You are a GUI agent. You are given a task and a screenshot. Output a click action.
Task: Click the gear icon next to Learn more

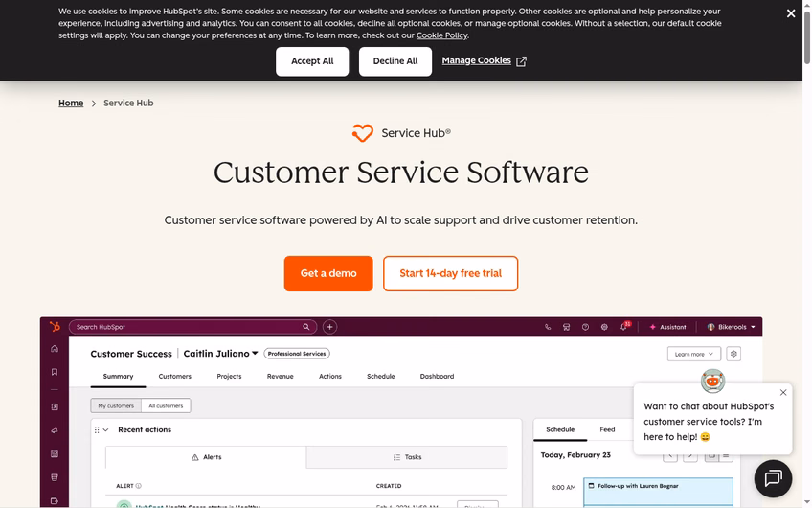tap(733, 354)
